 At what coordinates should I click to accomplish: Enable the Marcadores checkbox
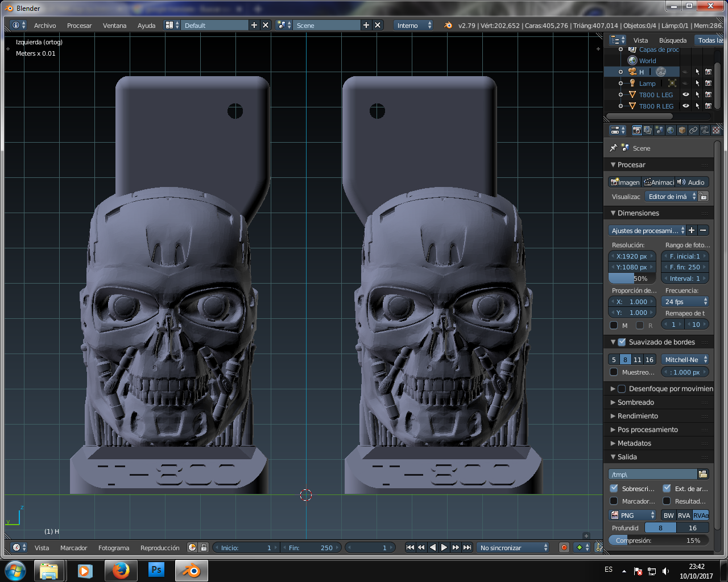coord(614,501)
